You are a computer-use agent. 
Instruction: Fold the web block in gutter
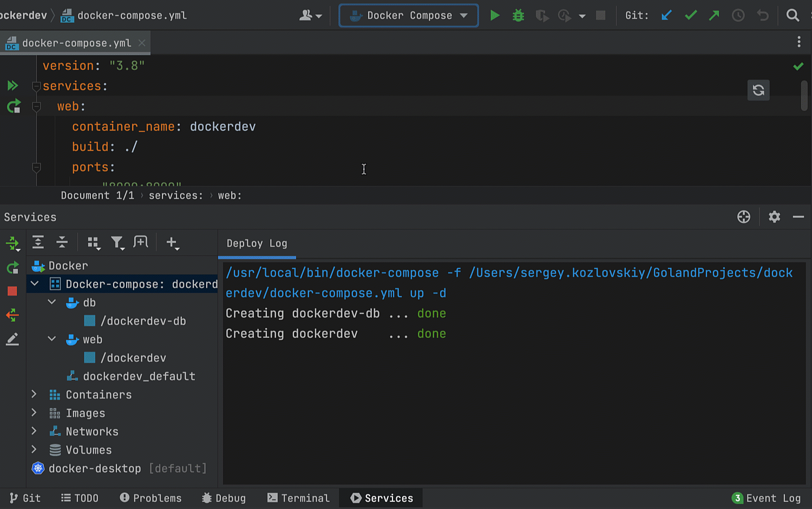coord(36,107)
